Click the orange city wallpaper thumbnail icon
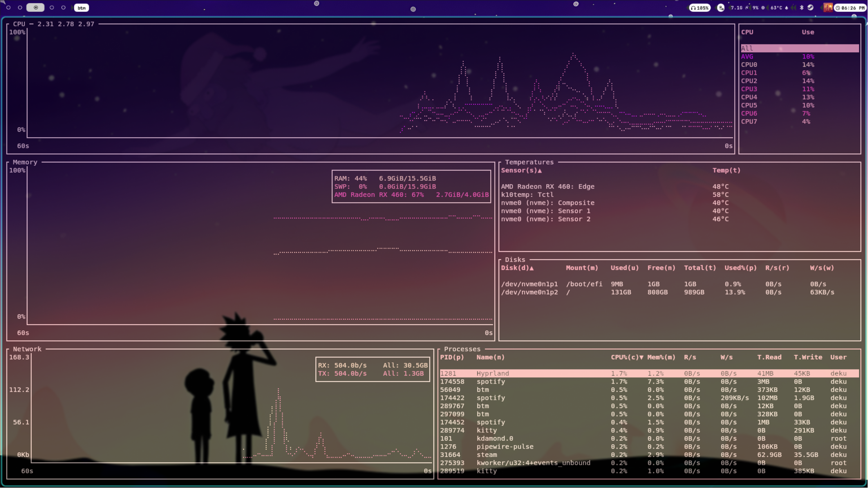This screenshot has width=868, height=488. [828, 8]
